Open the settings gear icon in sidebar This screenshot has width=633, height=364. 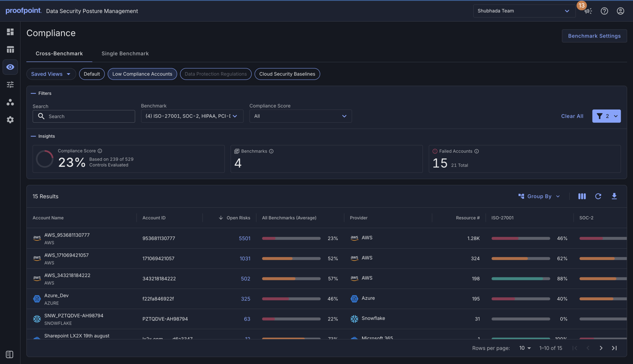point(10,120)
